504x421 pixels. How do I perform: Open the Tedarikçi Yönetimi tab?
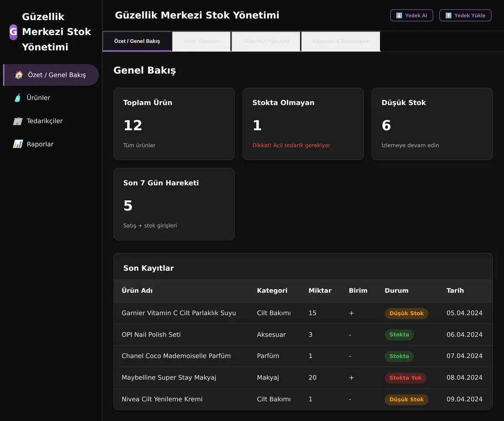[x=266, y=41]
